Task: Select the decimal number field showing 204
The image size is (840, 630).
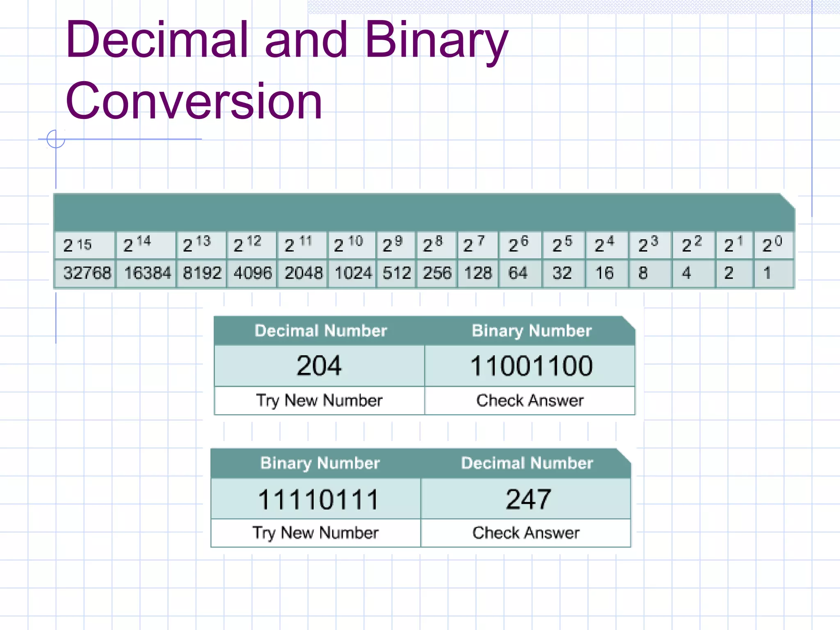Action: coord(319,365)
